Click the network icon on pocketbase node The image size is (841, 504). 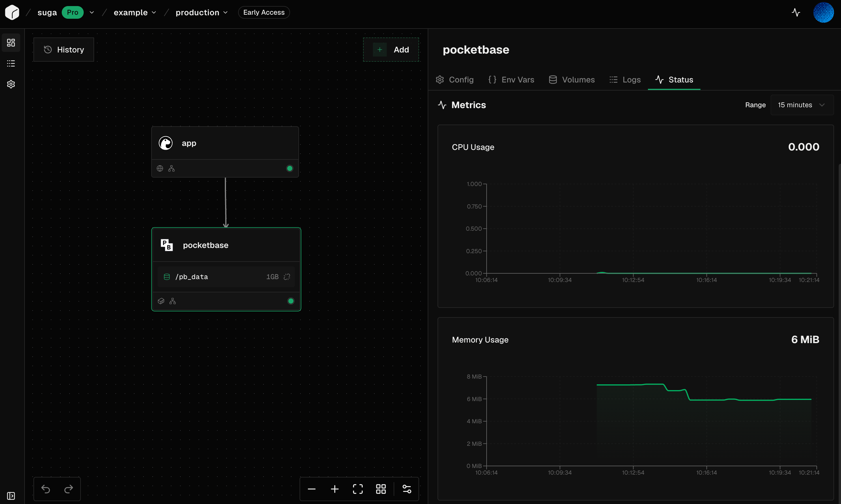click(x=173, y=301)
